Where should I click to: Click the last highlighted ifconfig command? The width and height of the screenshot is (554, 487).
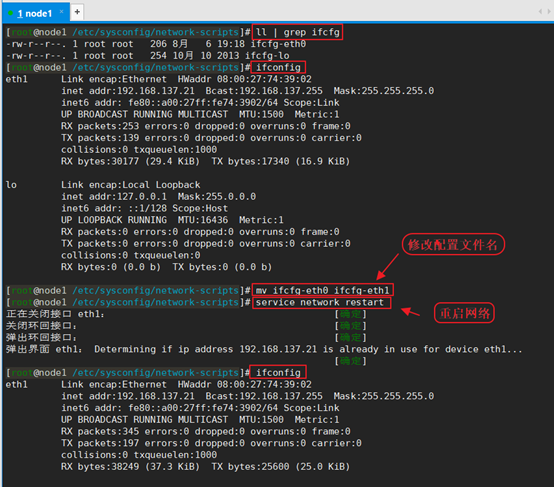tap(278, 372)
